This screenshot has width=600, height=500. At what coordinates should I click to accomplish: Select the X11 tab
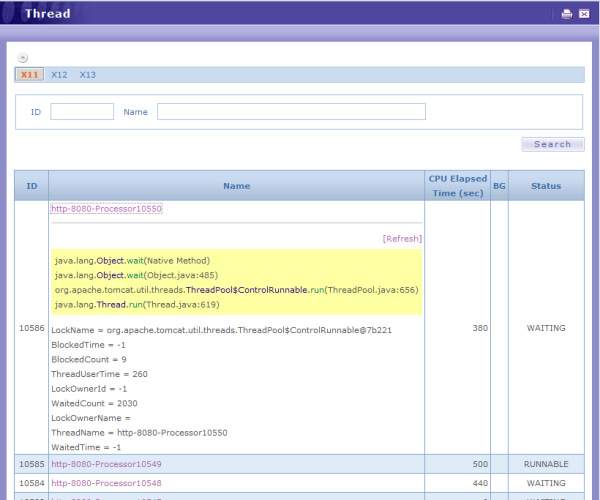pos(29,75)
